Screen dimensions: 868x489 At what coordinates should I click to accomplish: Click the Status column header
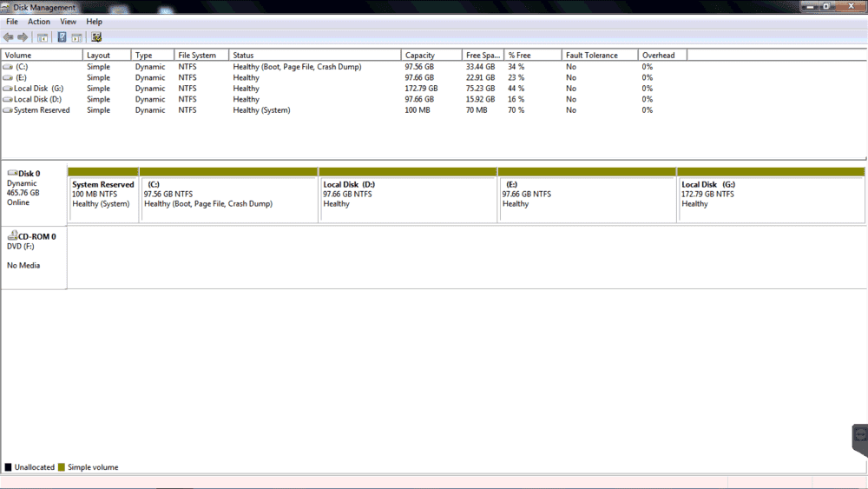pyautogui.click(x=243, y=56)
